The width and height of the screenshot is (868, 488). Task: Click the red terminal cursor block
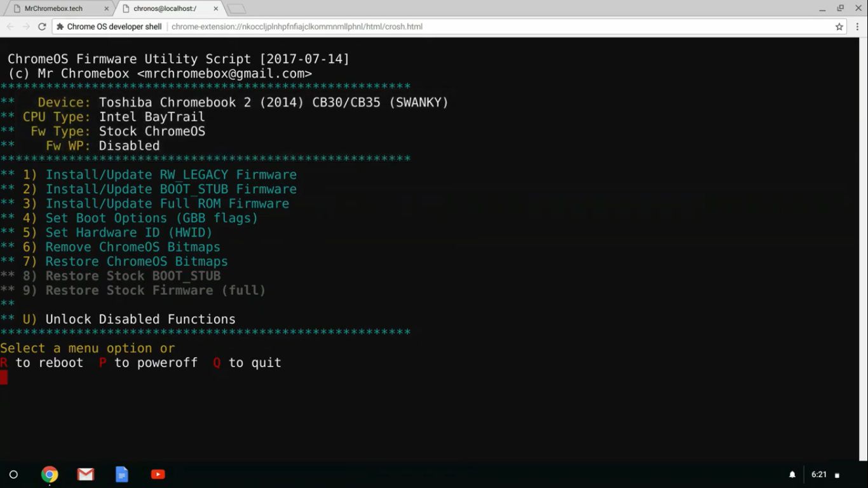click(4, 377)
